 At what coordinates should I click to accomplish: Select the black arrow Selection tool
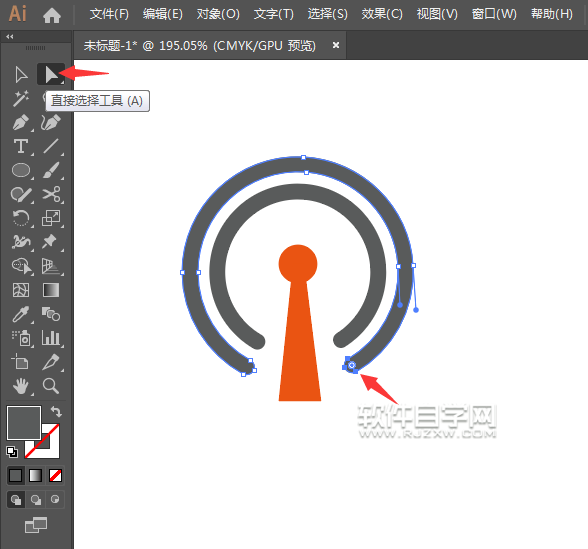(21, 74)
